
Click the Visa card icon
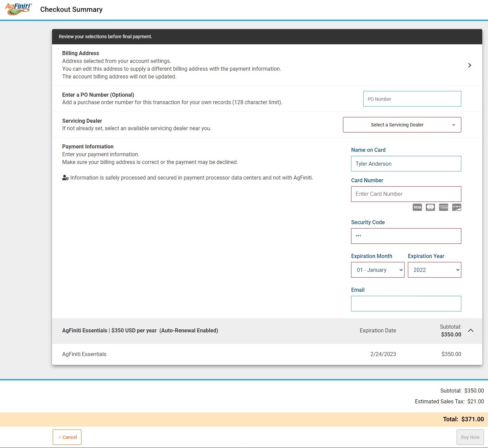click(417, 207)
